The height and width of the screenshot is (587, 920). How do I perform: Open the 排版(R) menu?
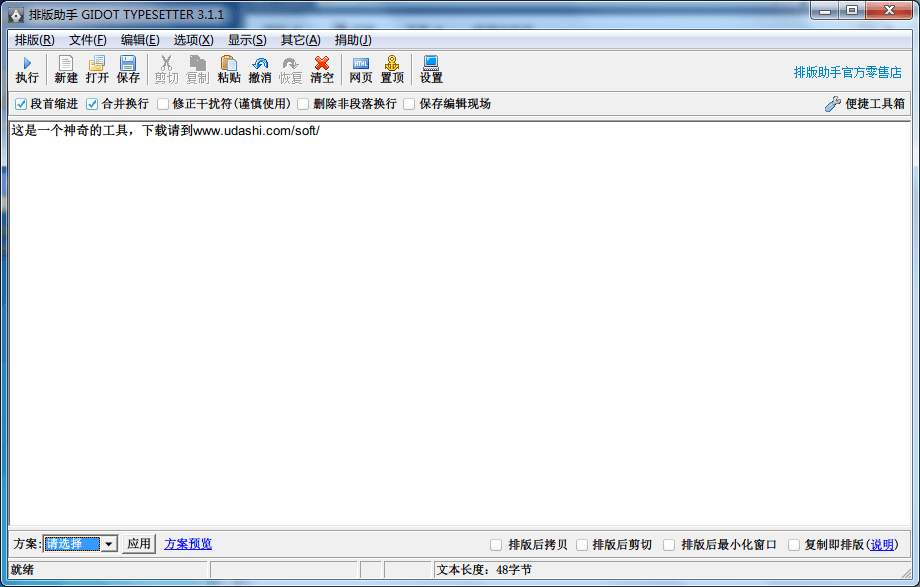35,40
